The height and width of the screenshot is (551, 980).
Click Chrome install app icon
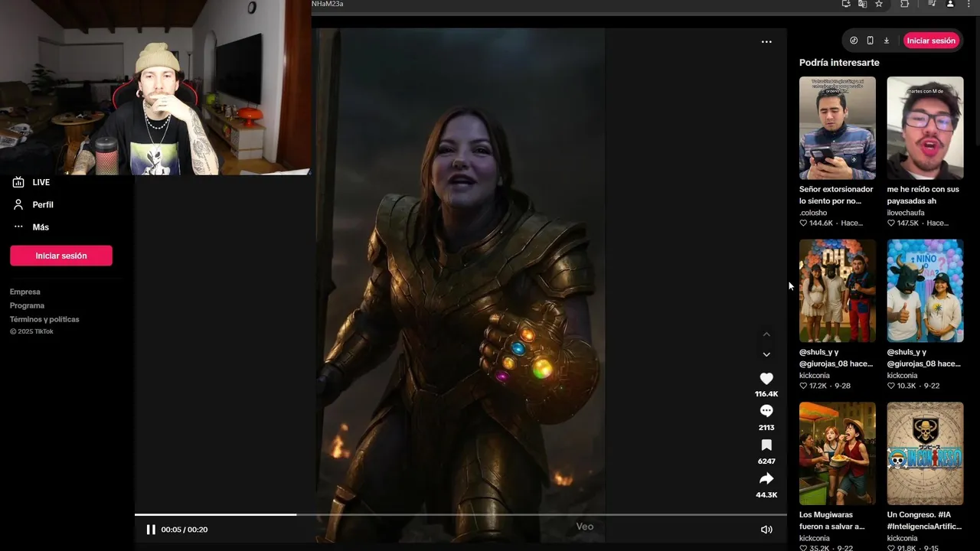[846, 4]
